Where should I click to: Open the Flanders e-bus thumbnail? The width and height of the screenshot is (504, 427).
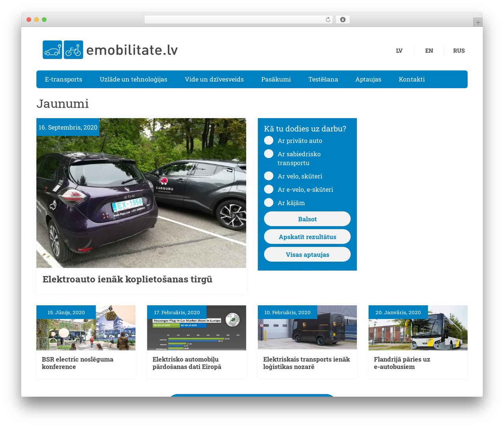coord(418,328)
